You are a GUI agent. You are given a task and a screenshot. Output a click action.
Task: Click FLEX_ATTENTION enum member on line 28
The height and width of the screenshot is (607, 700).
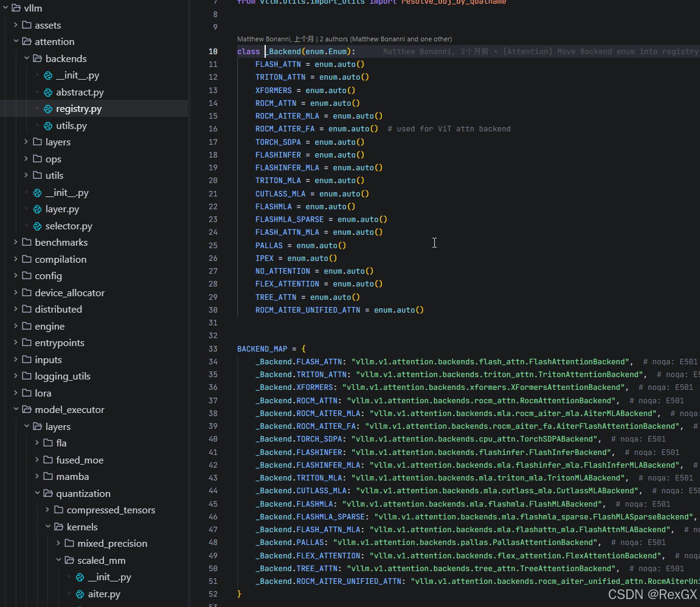pos(287,284)
